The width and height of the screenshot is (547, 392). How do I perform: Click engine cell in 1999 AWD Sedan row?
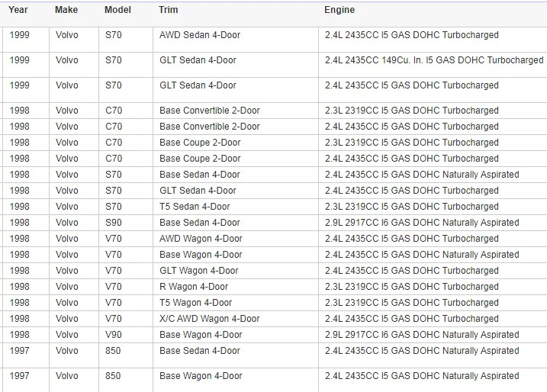click(x=412, y=35)
